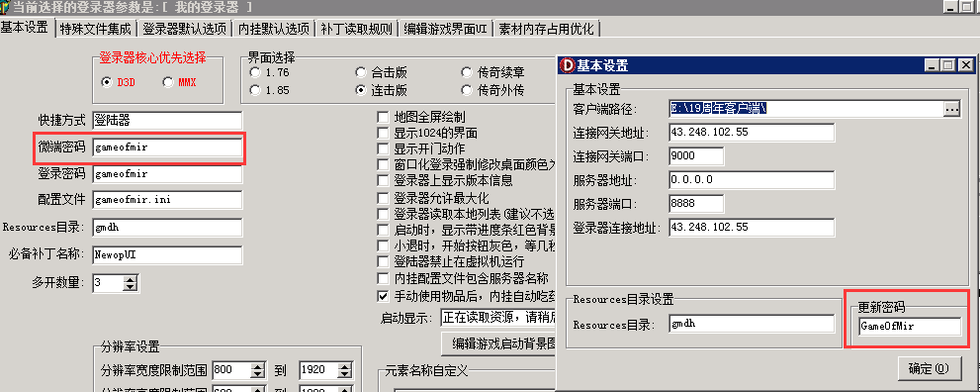Toggle 小退时开始按钮灰色 checkbox
Image resolution: width=980 pixels, height=392 pixels.
point(383,245)
